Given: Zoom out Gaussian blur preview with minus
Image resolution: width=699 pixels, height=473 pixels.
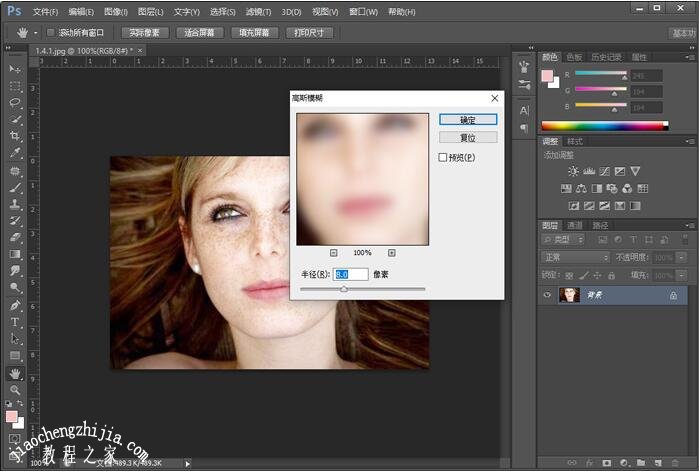Looking at the screenshot, I should click(333, 253).
